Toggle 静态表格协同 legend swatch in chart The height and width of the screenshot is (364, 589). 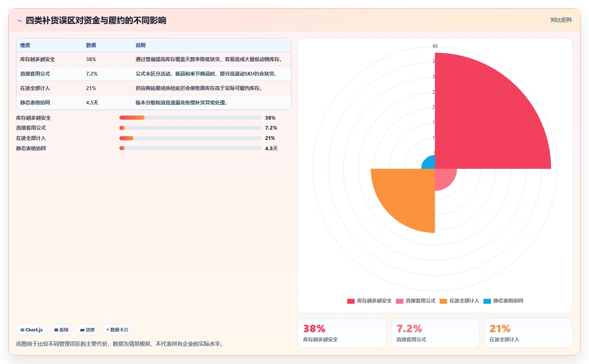(487, 301)
